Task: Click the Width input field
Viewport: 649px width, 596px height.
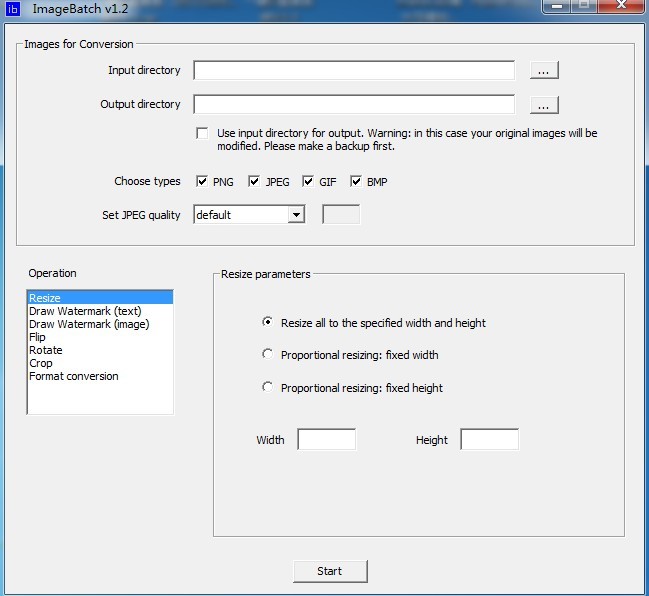Action: tap(326, 440)
